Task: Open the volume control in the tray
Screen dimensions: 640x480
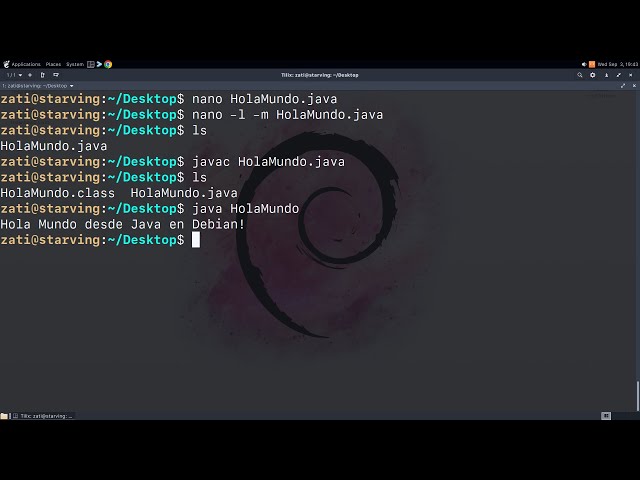Action: (584, 64)
